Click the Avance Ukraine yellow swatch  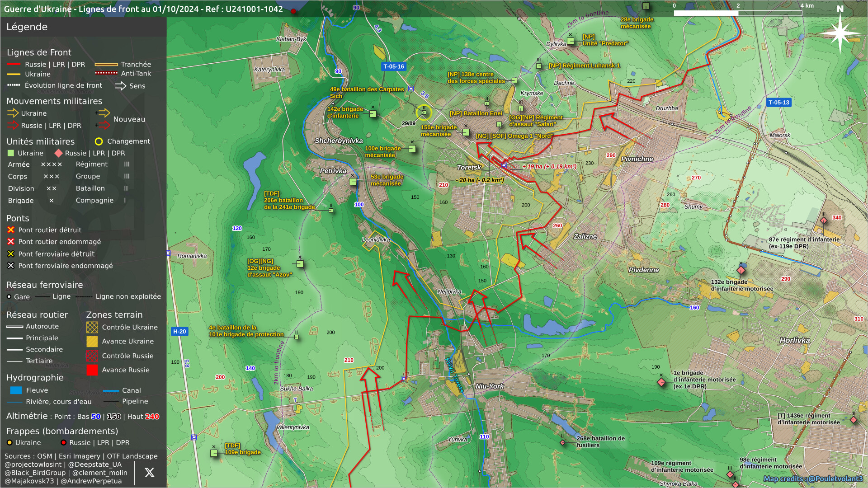[92, 342]
